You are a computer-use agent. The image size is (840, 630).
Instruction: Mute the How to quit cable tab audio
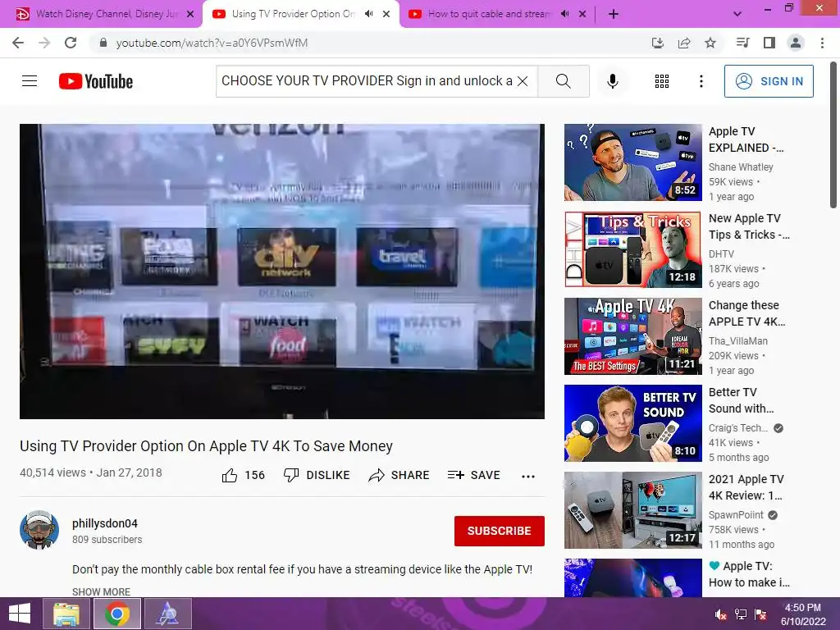pos(564,14)
